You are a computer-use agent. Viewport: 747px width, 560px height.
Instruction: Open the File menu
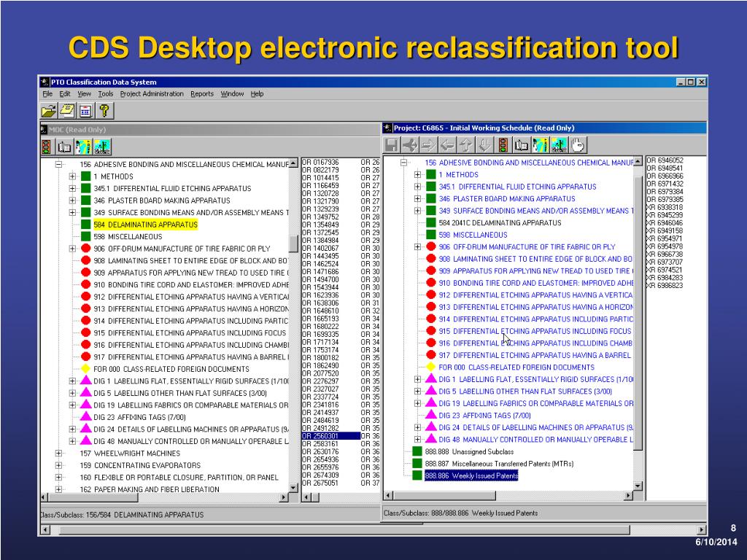click(47, 94)
